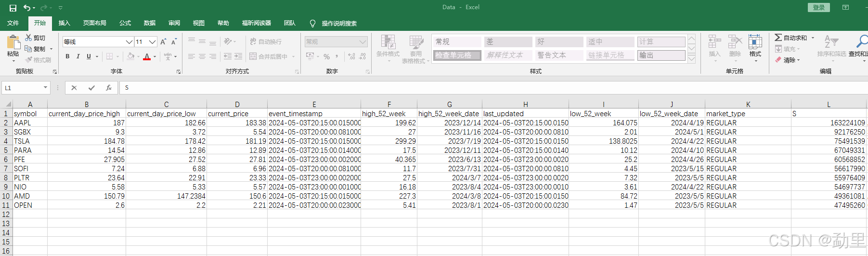Open Format as Table (套用表格格式)
Viewport: 868px width, 256px height.
tap(416, 49)
